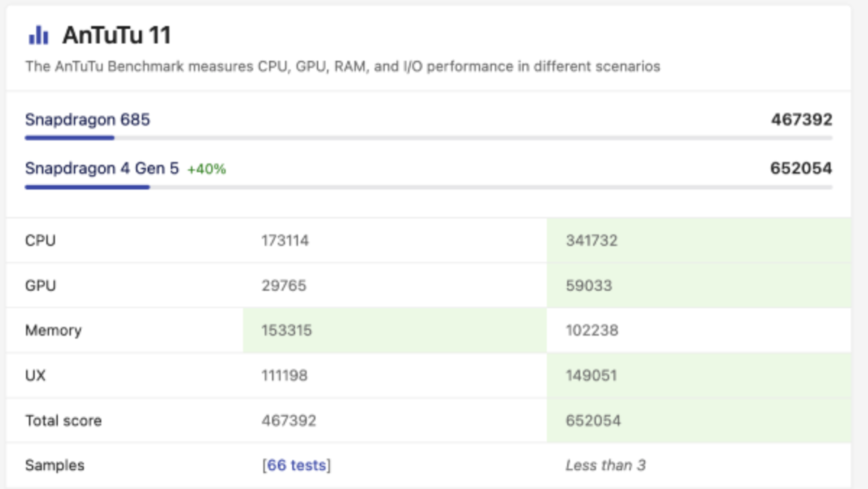Select Memory score 153315

(x=286, y=331)
